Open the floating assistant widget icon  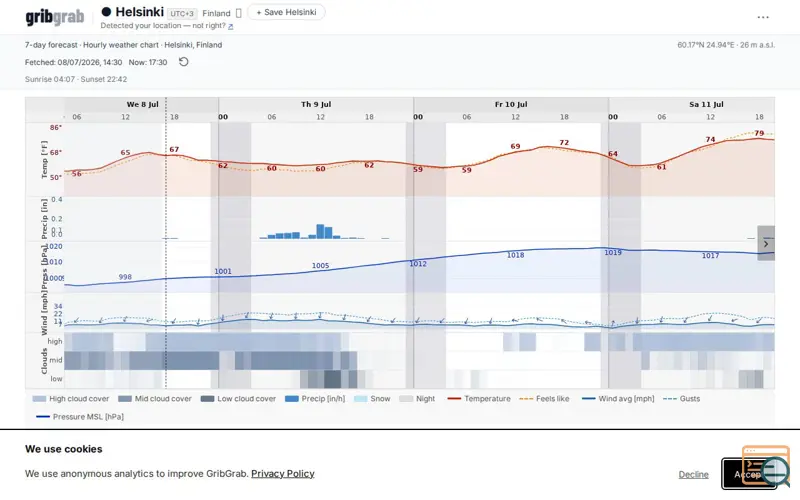click(x=766, y=465)
